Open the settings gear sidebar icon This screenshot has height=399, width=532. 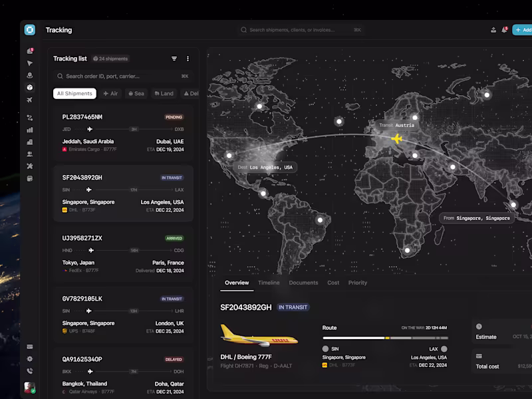point(30,359)
